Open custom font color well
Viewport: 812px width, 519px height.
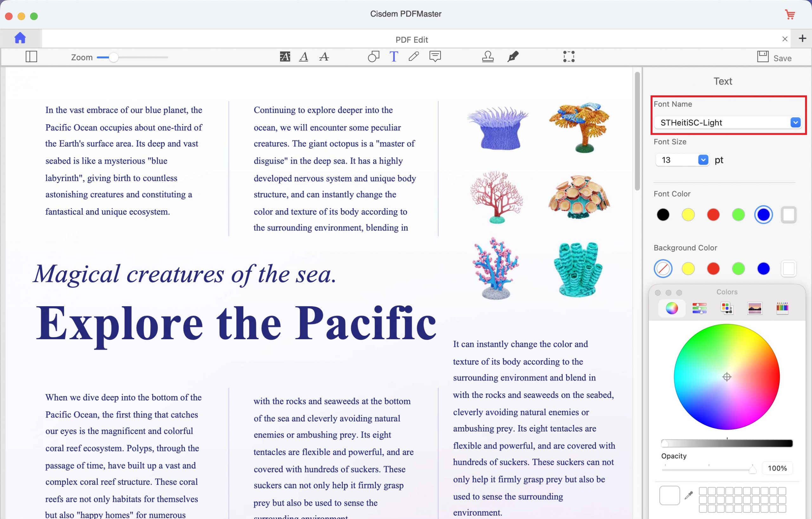[789, 215]
